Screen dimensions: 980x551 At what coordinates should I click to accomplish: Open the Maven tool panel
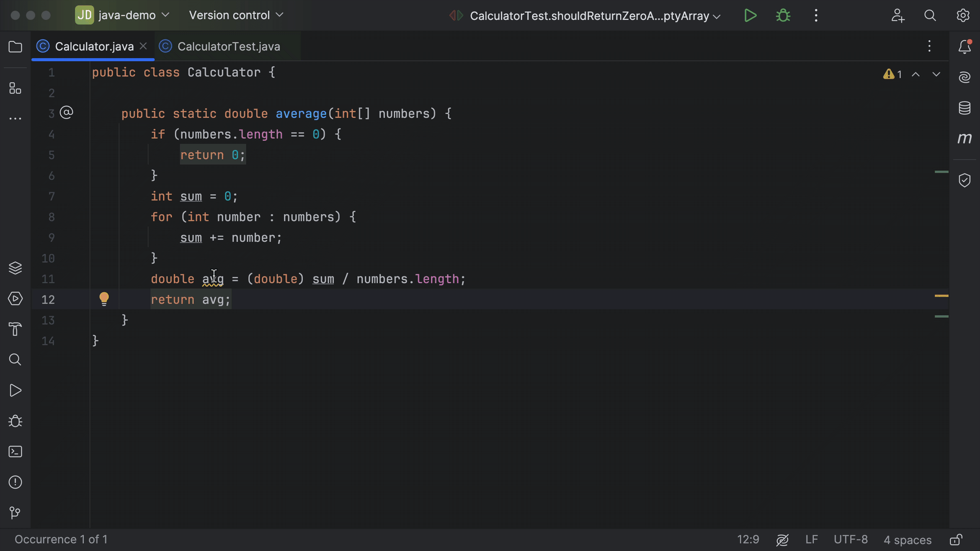click(965, 138)
